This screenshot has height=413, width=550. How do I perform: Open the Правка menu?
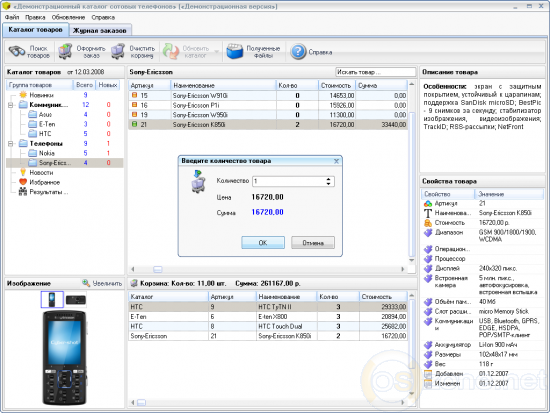pyautogui.click(x=35, y=17)
